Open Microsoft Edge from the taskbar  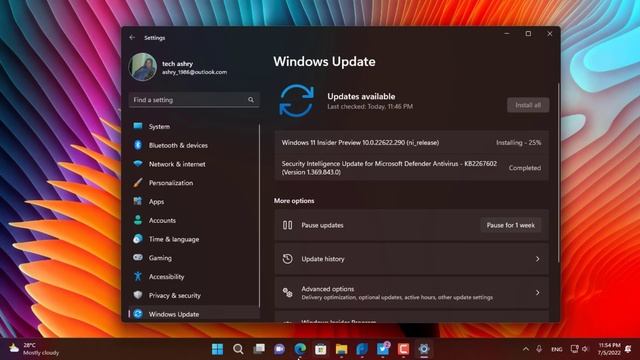[300, 349]
